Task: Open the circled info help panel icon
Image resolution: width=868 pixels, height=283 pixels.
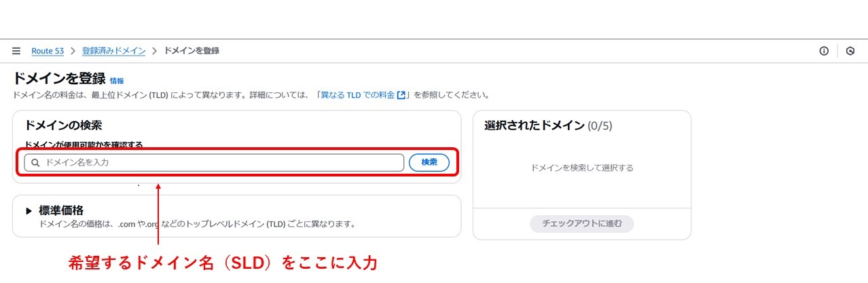Action: click(x=824, y=51)
